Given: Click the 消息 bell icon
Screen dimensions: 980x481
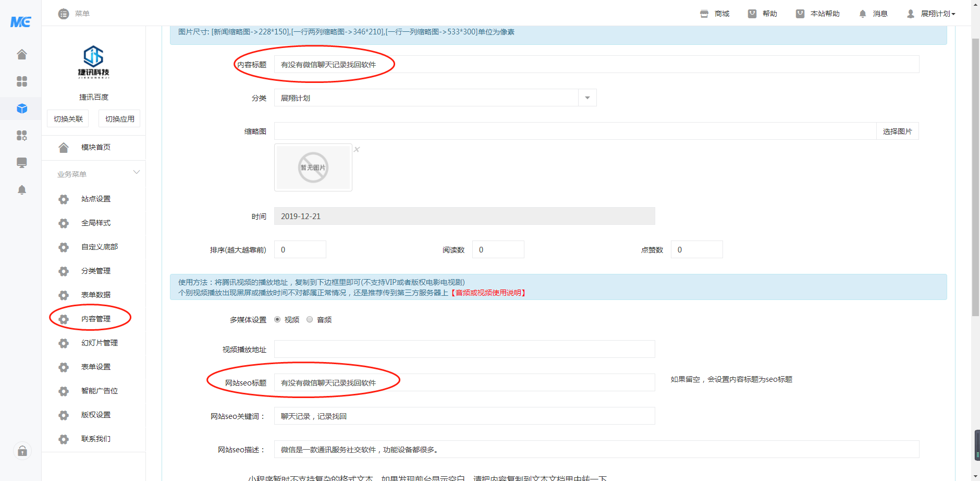Looking at the screenshot, I should point(863,14).
